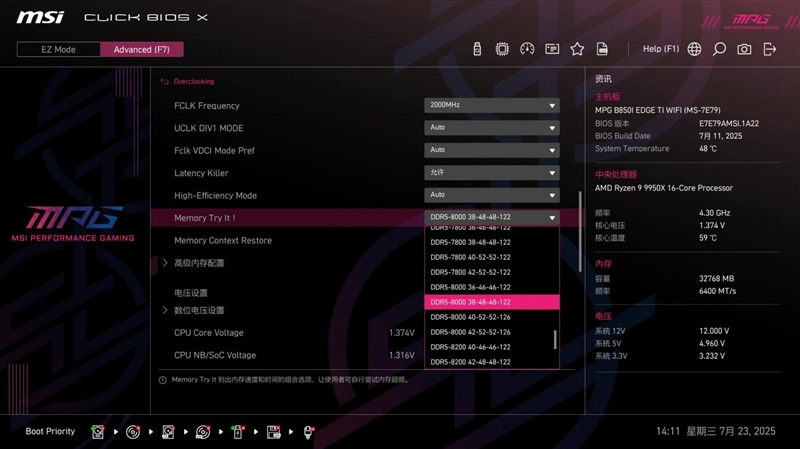Choose DDR5-8000 40-52-52-126 option
Viewport: 800px width, 449px height.
pos(492,317)
